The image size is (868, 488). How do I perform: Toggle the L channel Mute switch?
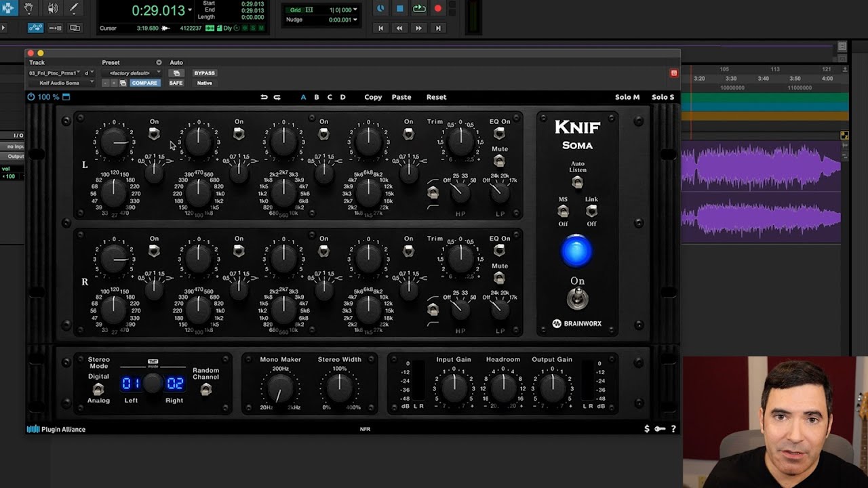click(x=499, y=161)
